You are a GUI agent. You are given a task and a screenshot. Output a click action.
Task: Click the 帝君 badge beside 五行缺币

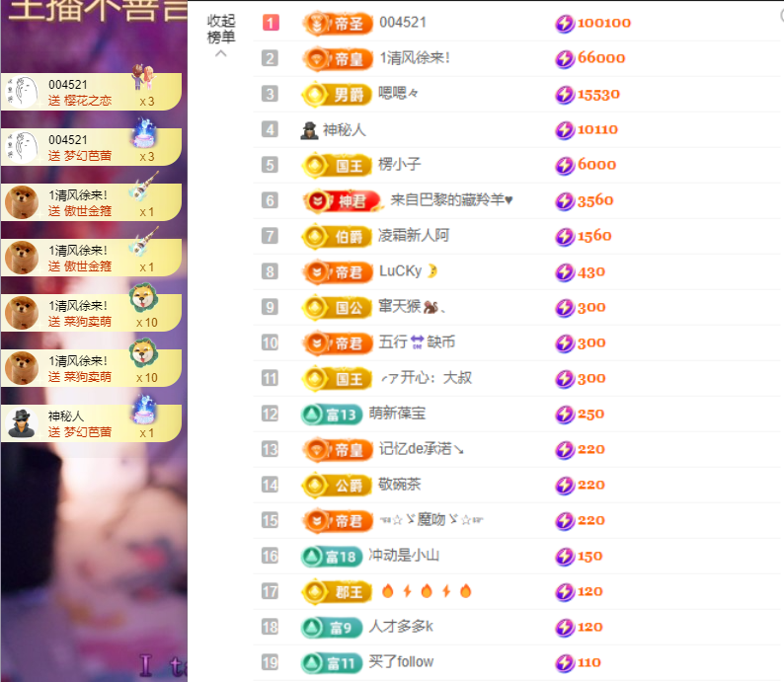pos(338,343)
